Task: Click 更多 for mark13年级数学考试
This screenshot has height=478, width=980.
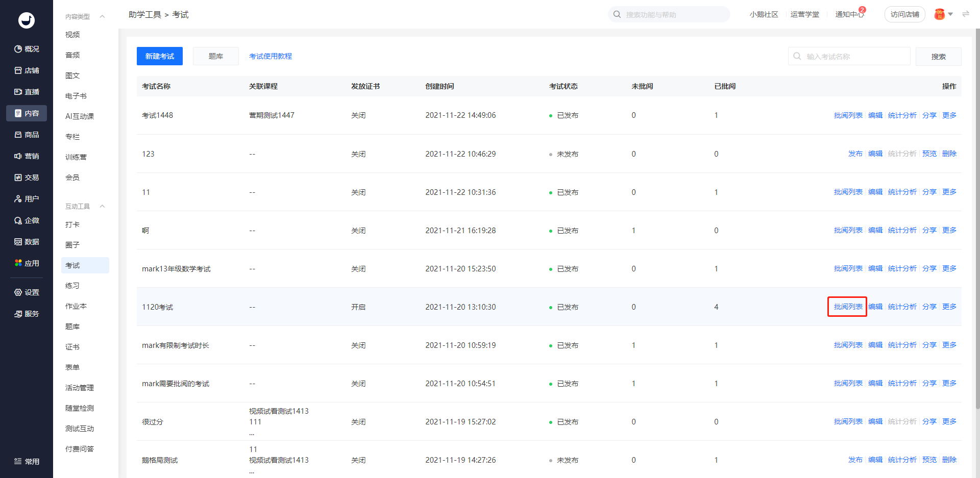Action: (x=949, y=268)
